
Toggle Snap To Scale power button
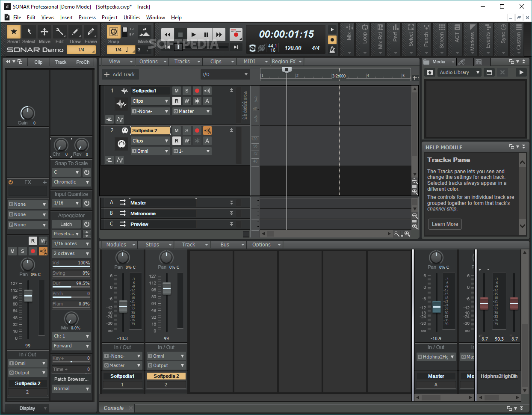pyautogui.click(x=87, y=172)
